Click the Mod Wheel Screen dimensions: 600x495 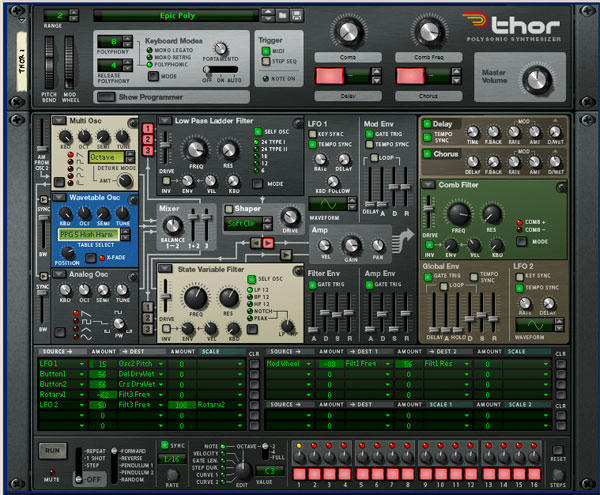coord(69,62)
